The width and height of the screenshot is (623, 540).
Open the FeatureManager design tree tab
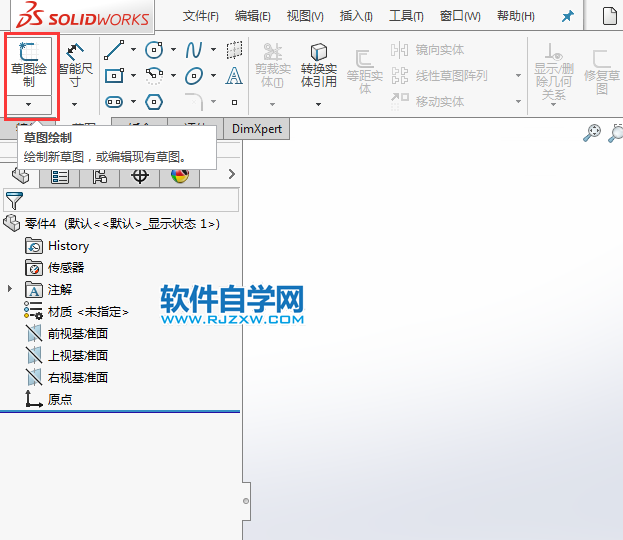pos(20,176)
